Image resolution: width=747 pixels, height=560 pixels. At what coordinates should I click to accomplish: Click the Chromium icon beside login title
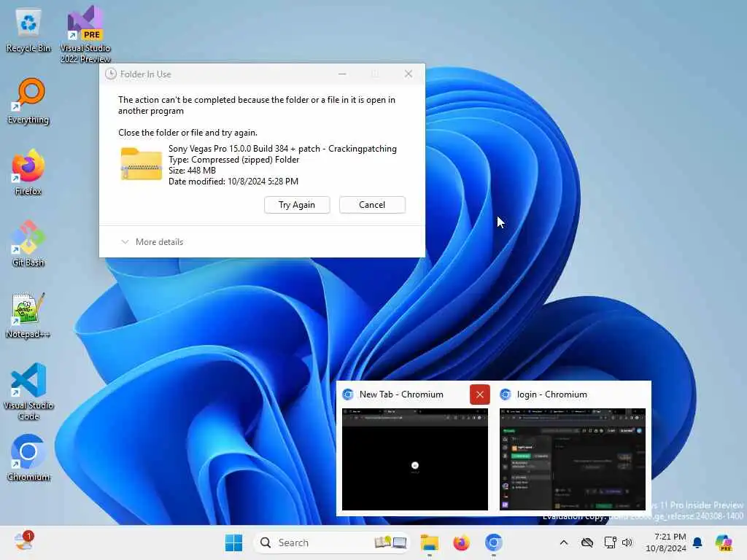pyautogui.click(x=506, y=394)
